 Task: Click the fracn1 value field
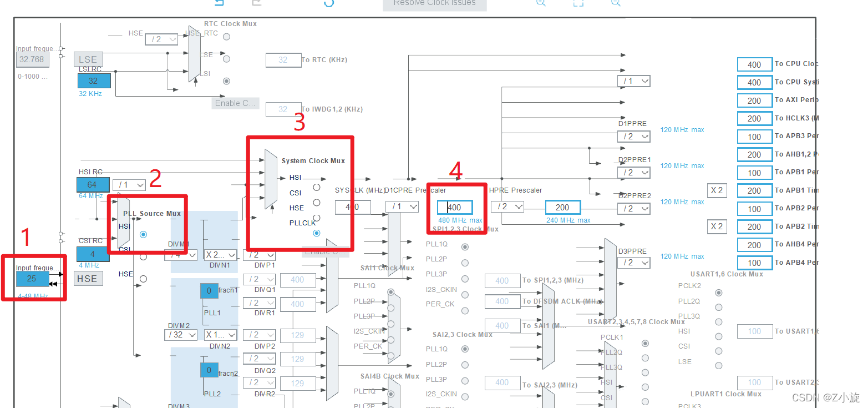pos(209,290)
